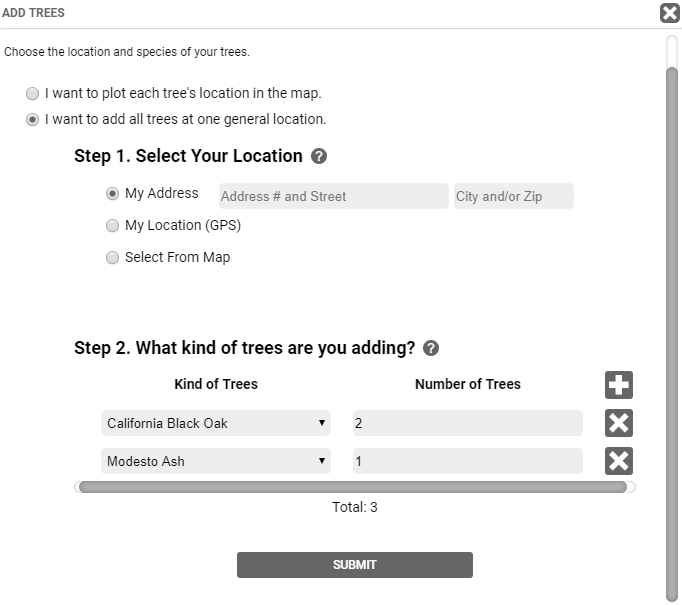Add a new tree row with plus icon
This screenshot has width=682, height=605.
point(618,385)
